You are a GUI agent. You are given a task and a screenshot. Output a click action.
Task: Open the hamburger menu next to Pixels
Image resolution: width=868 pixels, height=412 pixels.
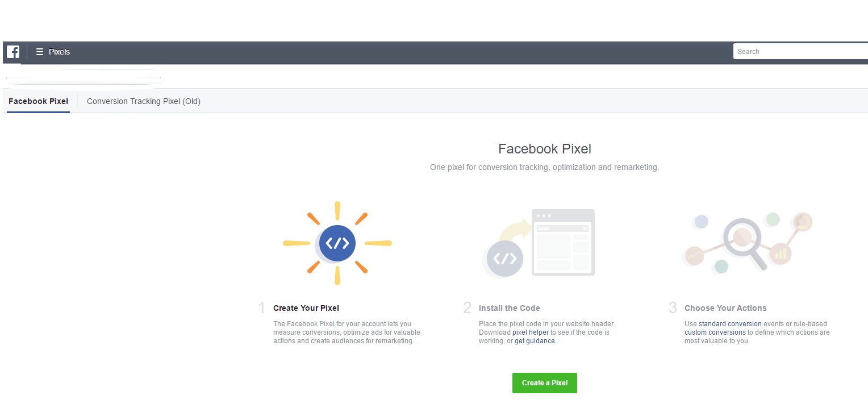40,52
